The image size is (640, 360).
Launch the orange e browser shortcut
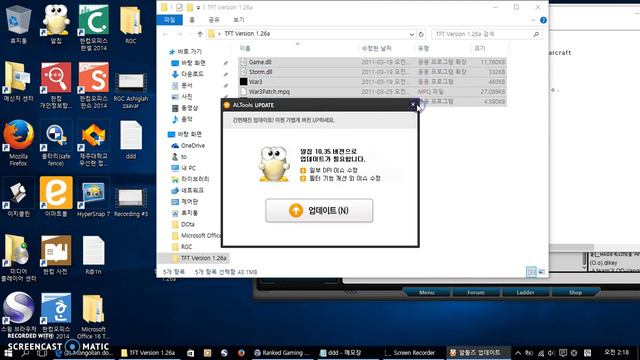pos(56,197)
